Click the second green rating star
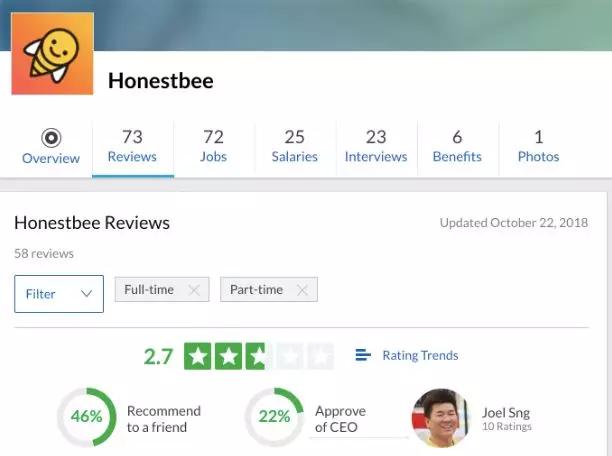 tap(228, 356)
